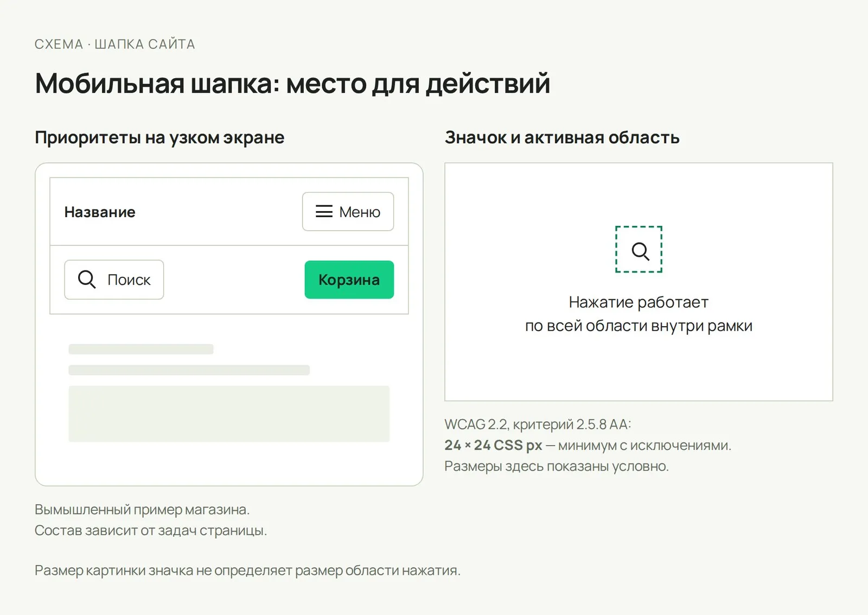
Task: Click the caption Состав зависит от задач страницы
Action: click(151, 531)
